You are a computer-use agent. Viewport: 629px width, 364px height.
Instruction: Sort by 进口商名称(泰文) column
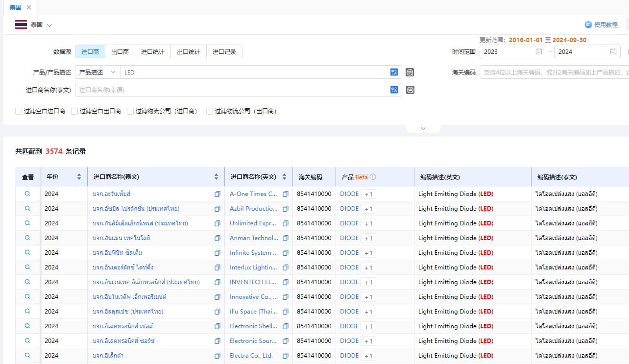pyautogui.click(x=217, y=177)
